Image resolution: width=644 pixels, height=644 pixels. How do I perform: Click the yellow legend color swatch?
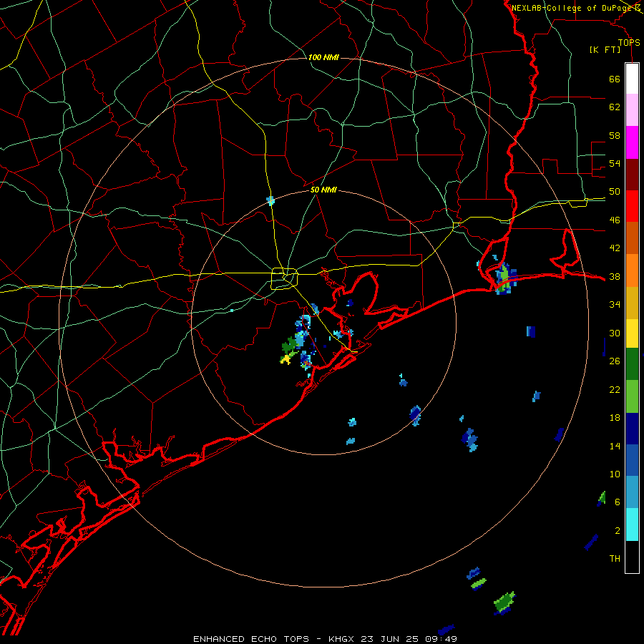632,334
